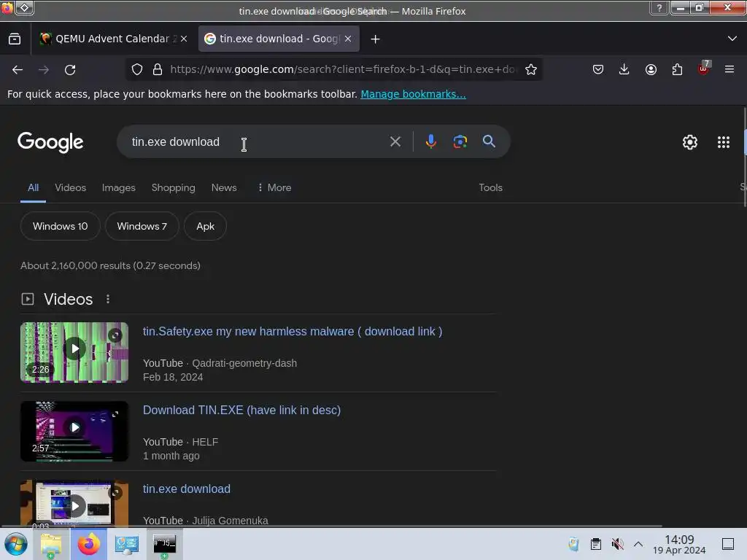
Task: Reload the current page
Action: pyautogui.click(x=70, y=70)
